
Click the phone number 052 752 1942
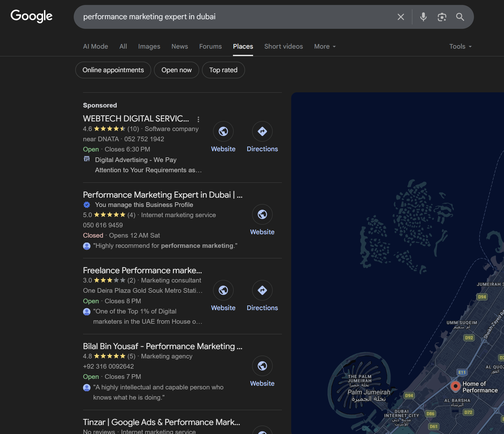pos(144,139)
